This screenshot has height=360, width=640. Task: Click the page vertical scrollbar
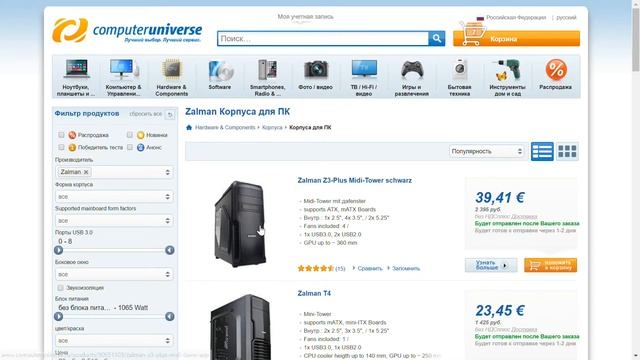(x=636, y=39)
